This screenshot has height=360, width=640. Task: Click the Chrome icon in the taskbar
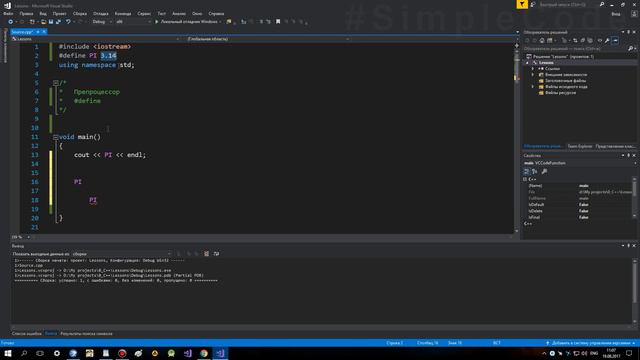[204, 353]
